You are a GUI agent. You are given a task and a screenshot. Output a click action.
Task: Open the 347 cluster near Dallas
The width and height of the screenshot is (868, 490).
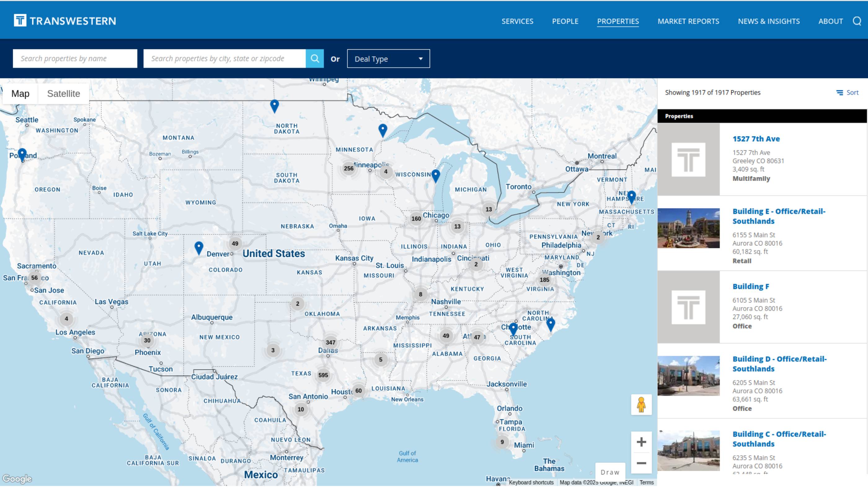click(x=330, y=342)
